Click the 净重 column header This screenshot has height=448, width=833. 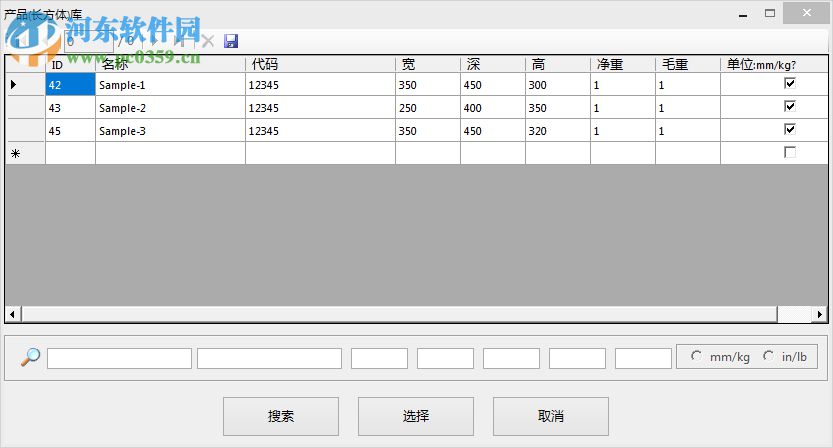(x=623, y=64)
